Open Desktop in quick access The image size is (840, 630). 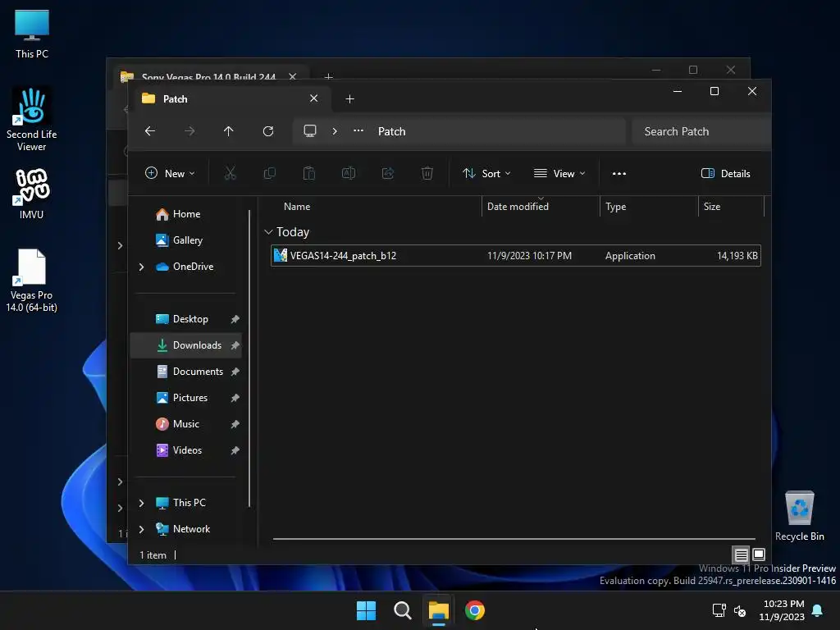click(x=185, y=319)
